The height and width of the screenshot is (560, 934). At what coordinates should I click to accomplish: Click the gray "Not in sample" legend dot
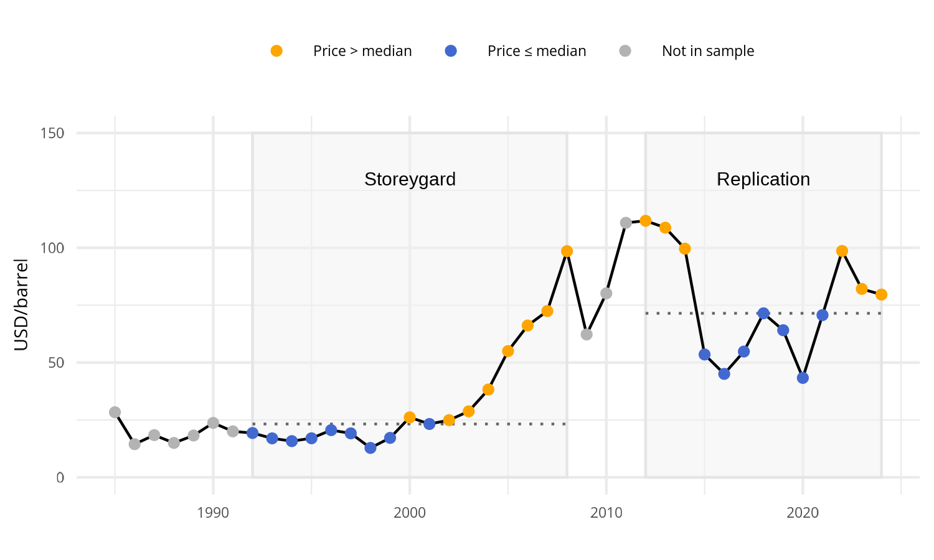coord(625,51)
